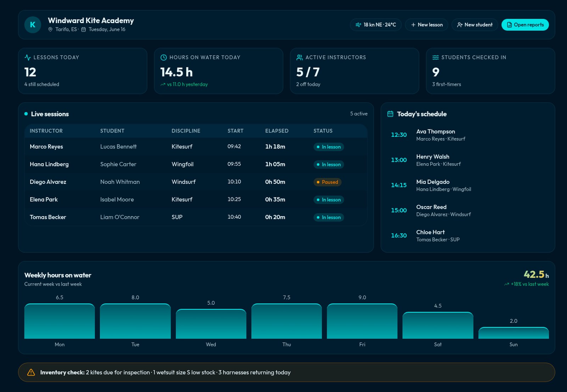The image size is (567, 392).
Task: Click the 09:42 start time
Action: (x=234, y=146)
